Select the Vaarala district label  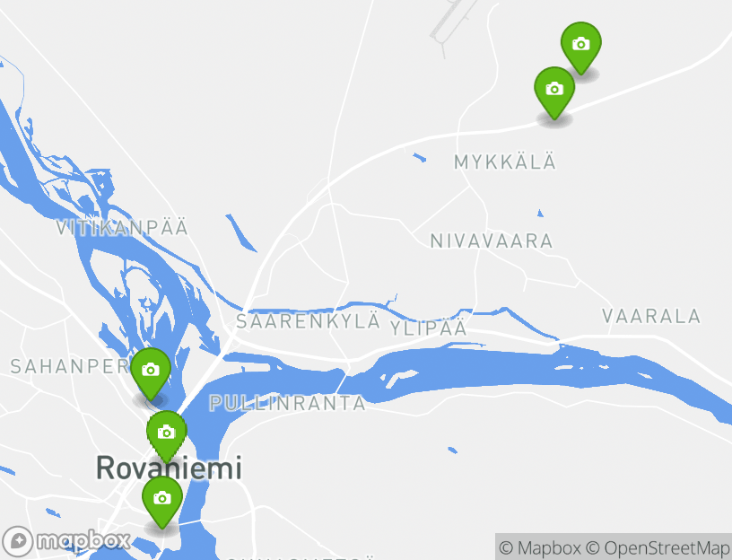pyautogui.click(x=651, y=317)
